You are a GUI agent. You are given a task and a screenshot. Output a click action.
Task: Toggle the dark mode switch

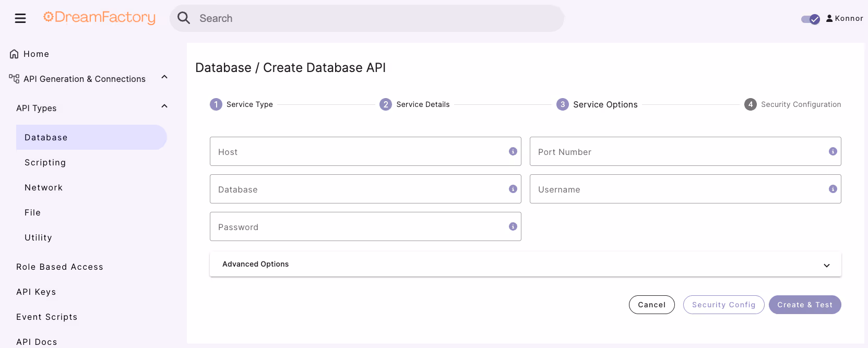(x=811, y=19)
